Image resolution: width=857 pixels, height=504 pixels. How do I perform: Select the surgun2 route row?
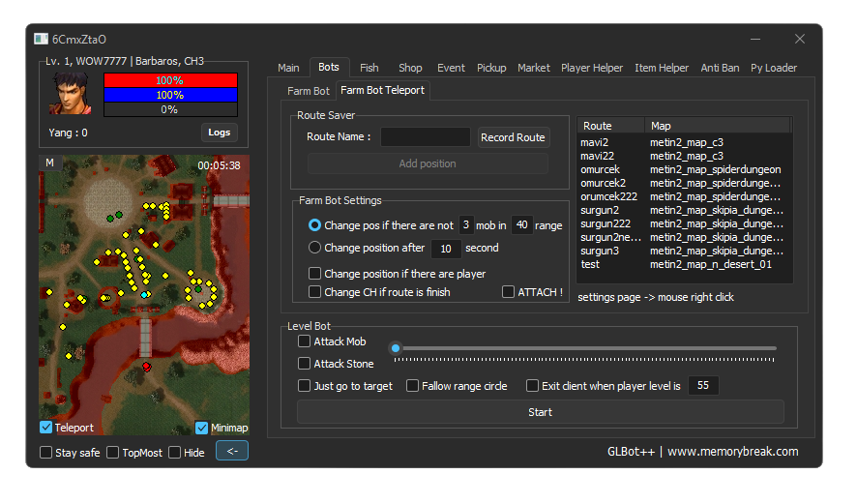click(684, 211)
